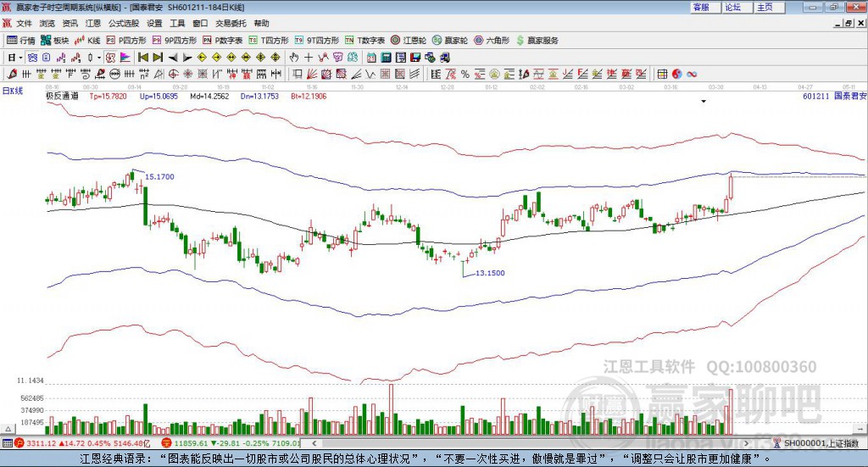This screenshot has width=868, height=467.
Task: Open the calculator icon
Action: pos(386,58)
